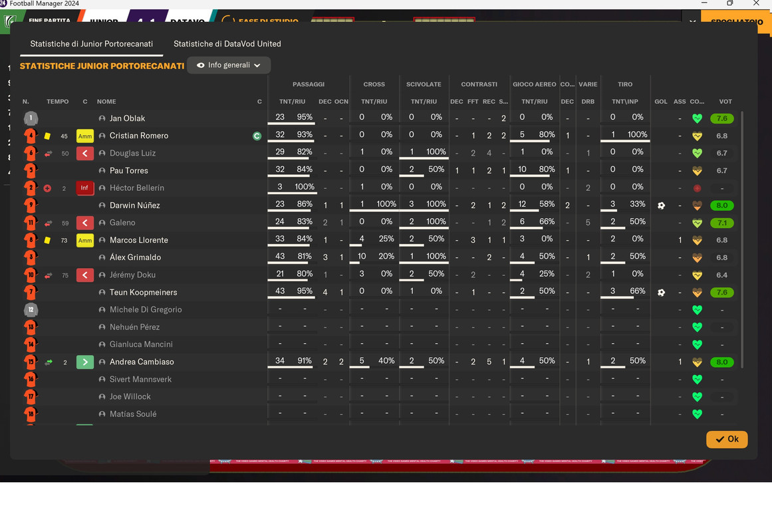772x532 pixels.
Task: Click the red injury condition icon for Héctor Bellerín
Action: [697, 188]
